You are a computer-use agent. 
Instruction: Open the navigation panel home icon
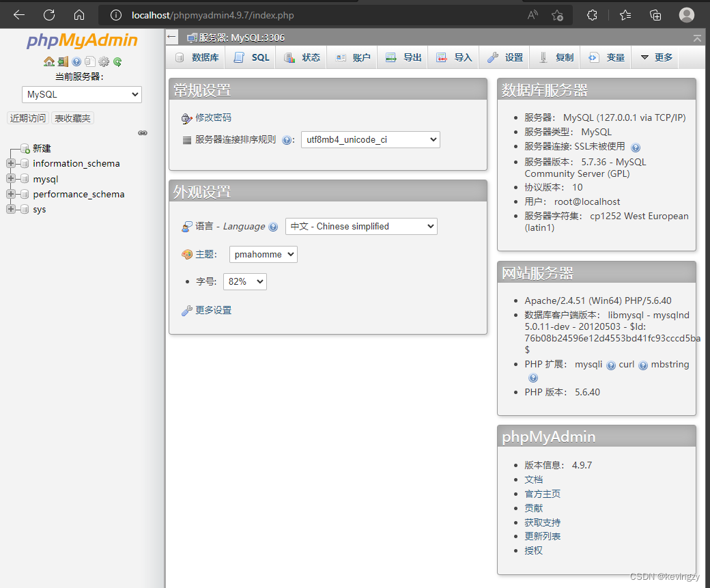click(49, 61)
